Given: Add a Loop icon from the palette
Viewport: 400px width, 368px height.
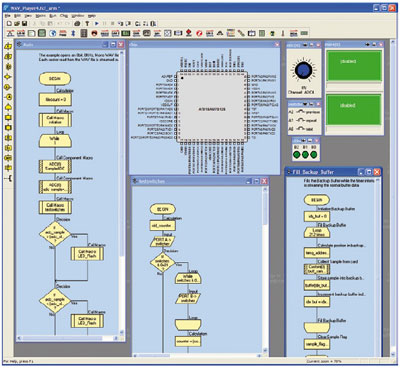Looking at the screenshot, I should click(8, 107).
